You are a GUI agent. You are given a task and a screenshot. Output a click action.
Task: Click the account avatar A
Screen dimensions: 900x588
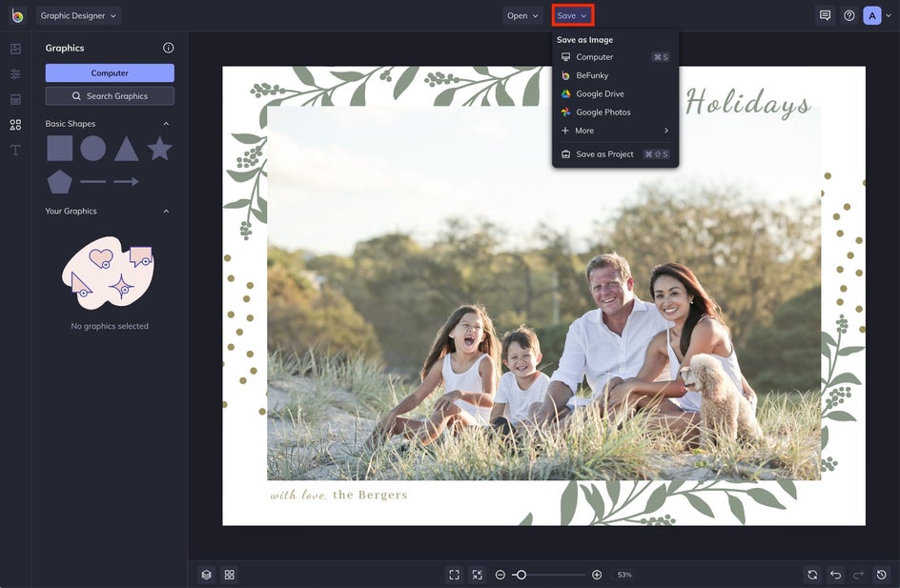872,15
